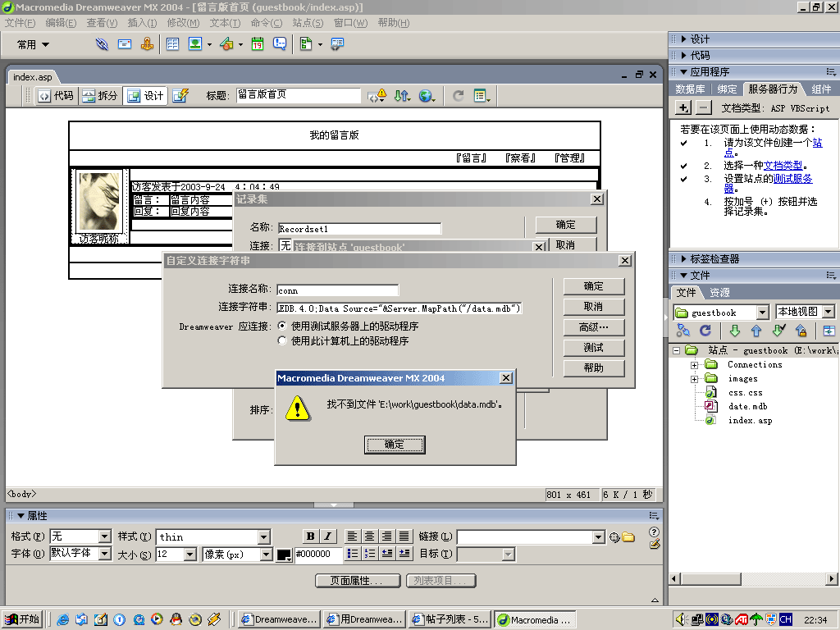Insert an email link from the Insert bar
840x630 pixels.
(x=125, y=44)
